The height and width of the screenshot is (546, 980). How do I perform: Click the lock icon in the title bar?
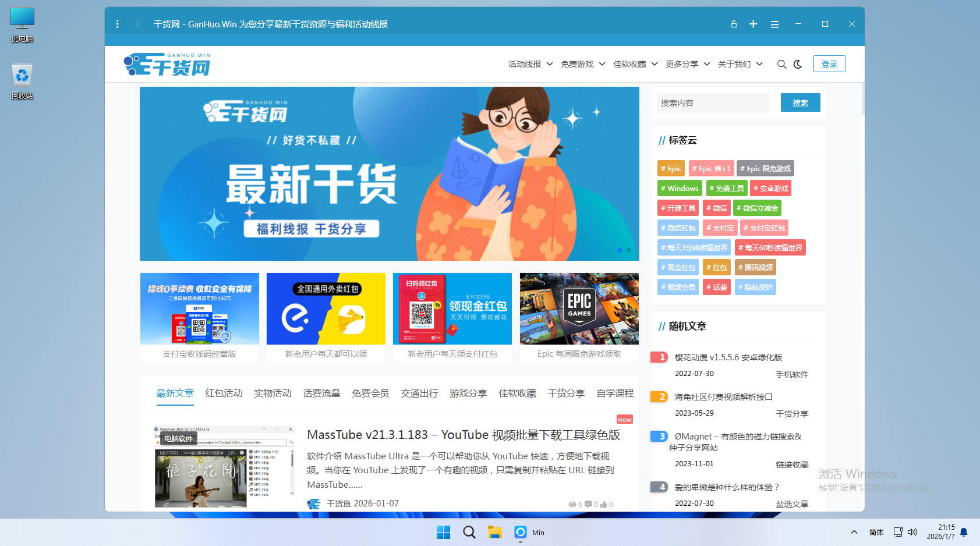pos(734,24)
